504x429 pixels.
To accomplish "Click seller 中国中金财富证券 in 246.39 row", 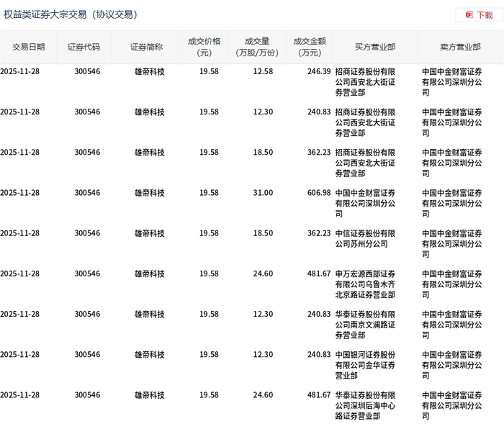I will click(x=452, y=82).
